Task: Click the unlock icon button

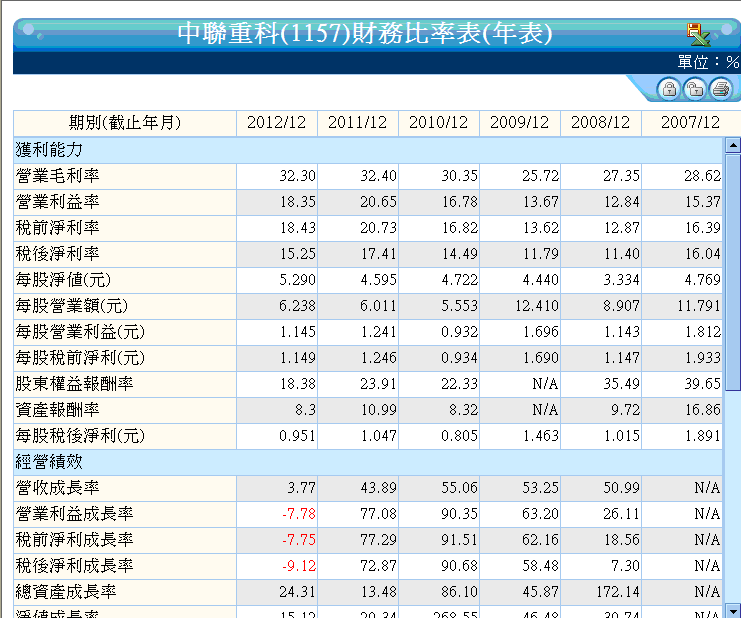Action: tap(694, 89)
